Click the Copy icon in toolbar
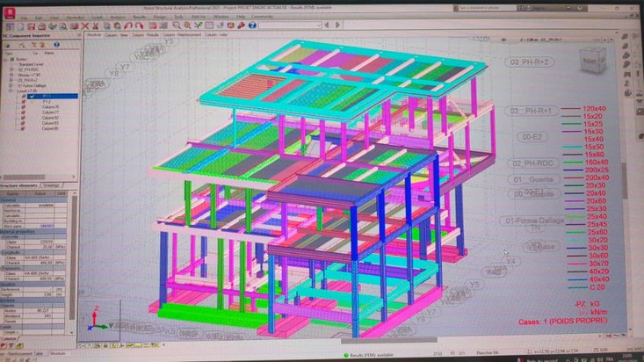The height and width of the screenshot is (362, 644). (x=106, y=25)
